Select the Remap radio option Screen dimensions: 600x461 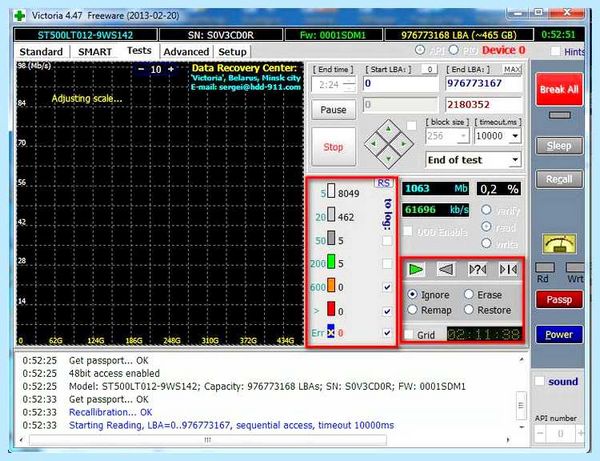(412, 310)
